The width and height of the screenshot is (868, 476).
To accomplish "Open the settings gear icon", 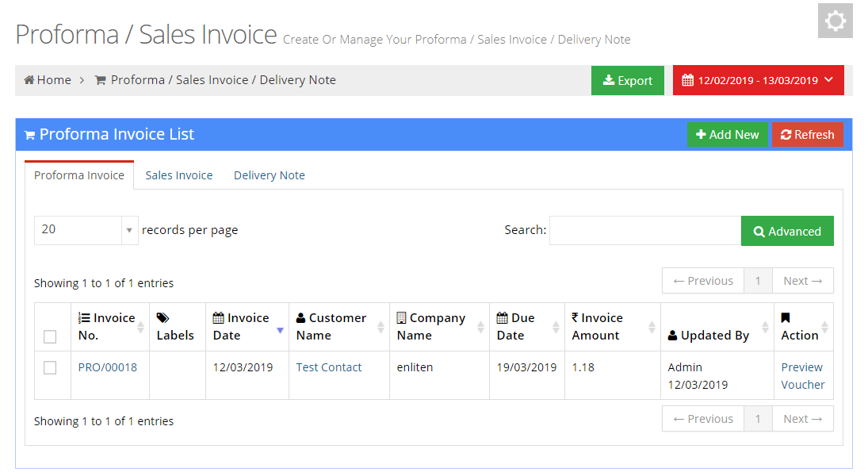I will 835,21.
